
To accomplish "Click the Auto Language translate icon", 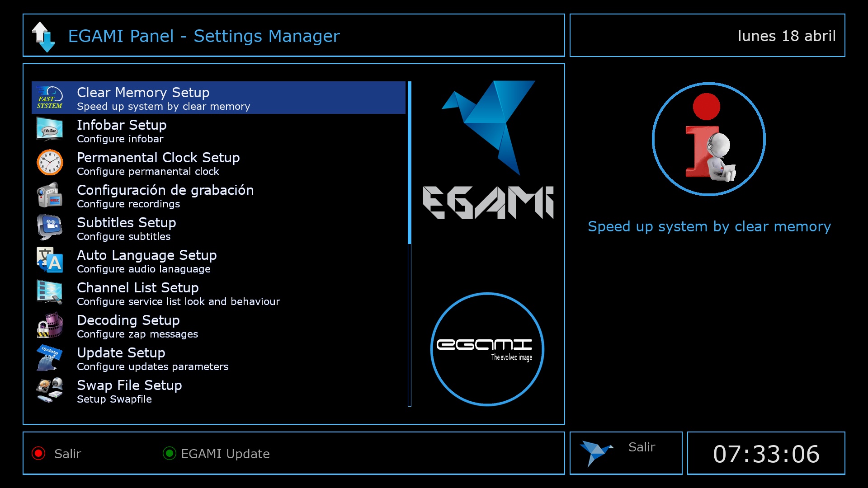I will 50,260.
